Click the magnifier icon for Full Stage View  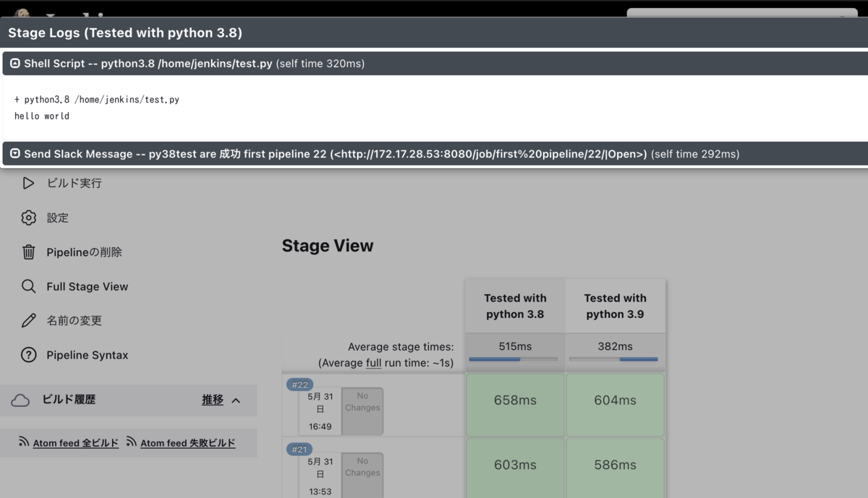(28, 286)
